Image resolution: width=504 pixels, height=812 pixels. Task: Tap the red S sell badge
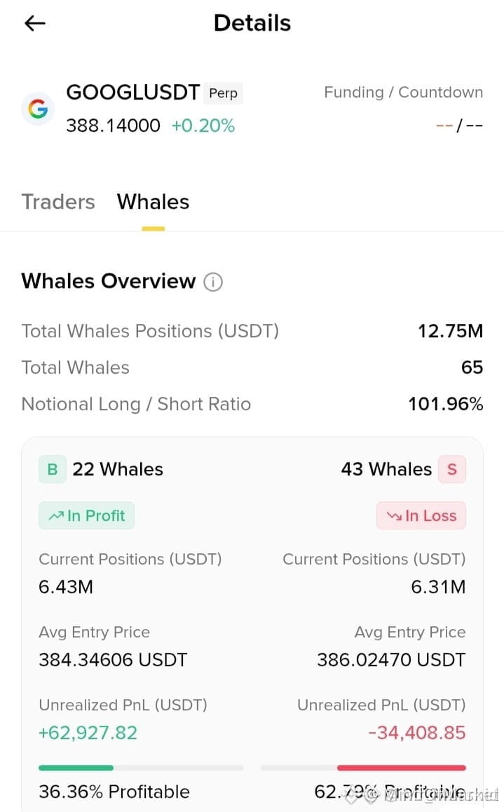click(452, 469)
